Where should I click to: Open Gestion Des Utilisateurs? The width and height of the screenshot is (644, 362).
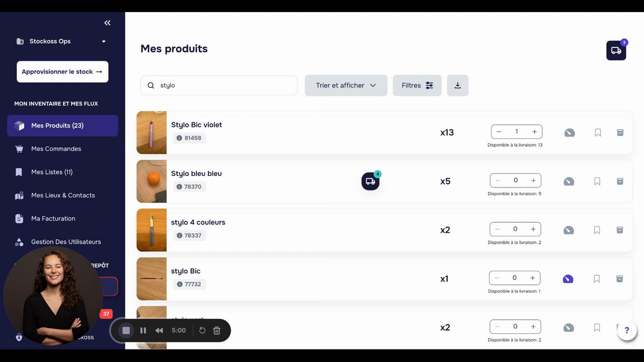coord(66,242)
